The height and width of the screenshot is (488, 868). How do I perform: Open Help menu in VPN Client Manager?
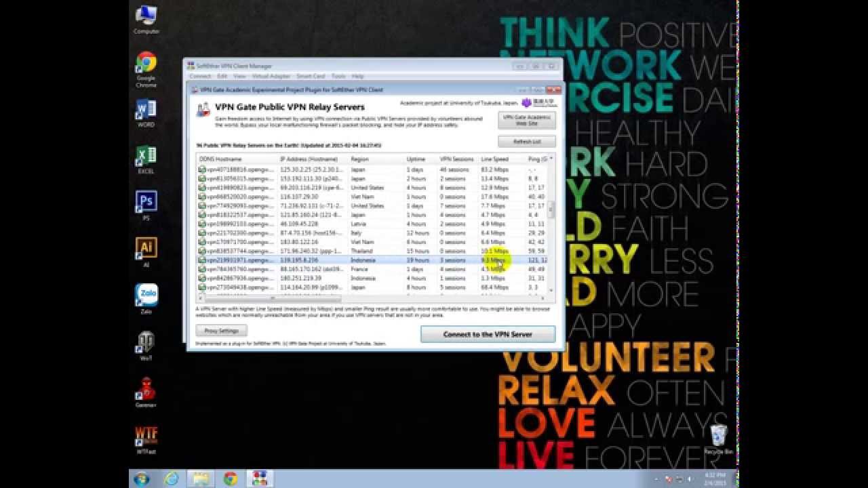[x=358, y=77]
